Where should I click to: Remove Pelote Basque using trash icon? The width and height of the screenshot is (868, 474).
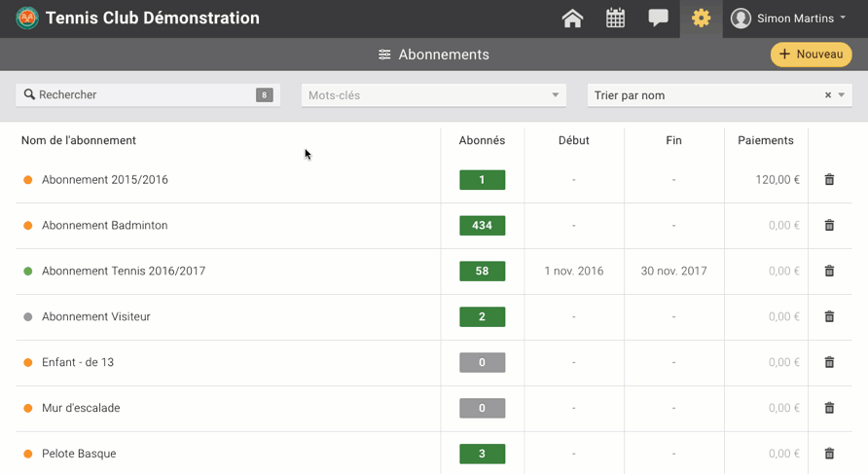829,454
